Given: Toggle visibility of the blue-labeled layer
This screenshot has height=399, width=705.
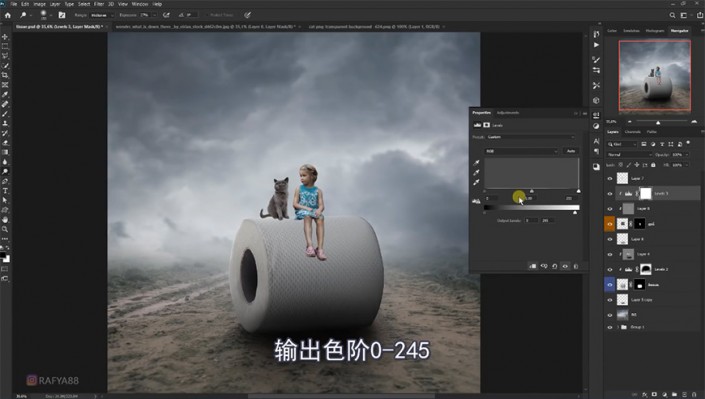Looking at the screenshot, I should (x=610, y=285).
